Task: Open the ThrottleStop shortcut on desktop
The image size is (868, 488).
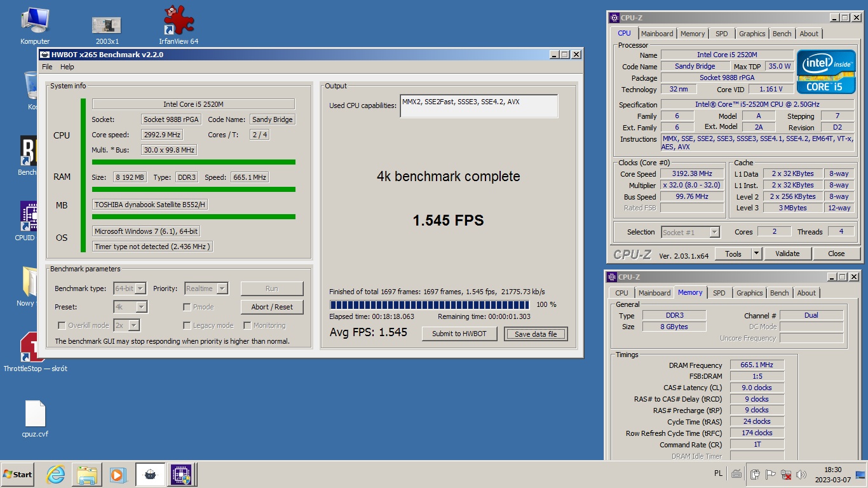Action: click(35, 353)
